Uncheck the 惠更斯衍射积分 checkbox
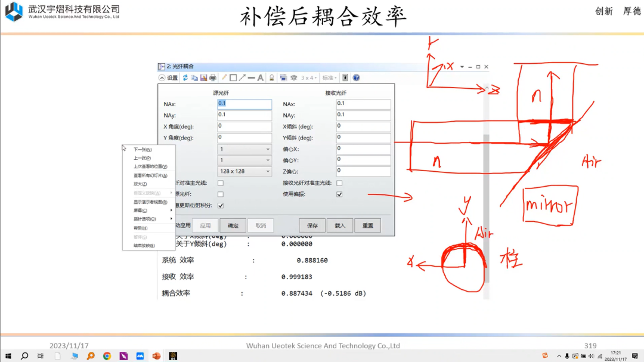644x362 pixels. (221, 206)
